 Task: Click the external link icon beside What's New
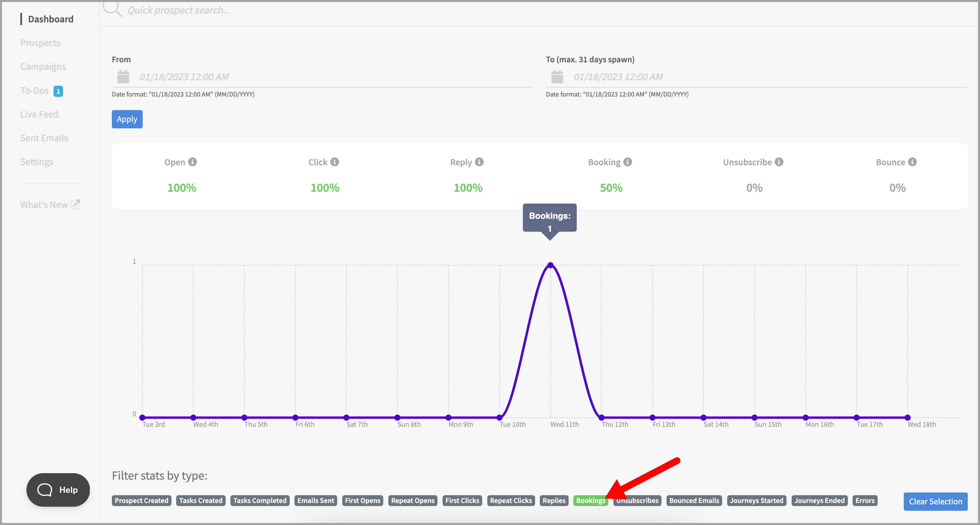tap(75, 204)
